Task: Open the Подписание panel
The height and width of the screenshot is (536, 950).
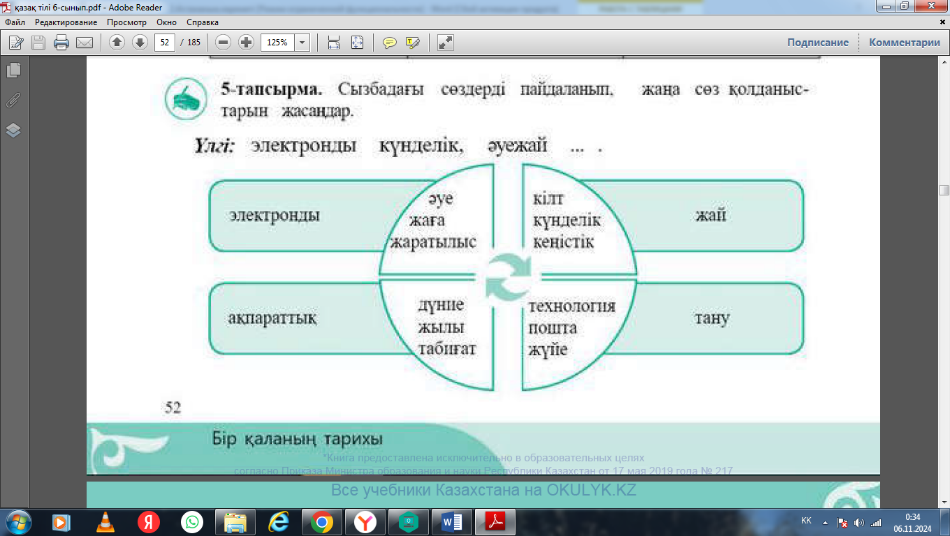Action: [x=817, y=42]
